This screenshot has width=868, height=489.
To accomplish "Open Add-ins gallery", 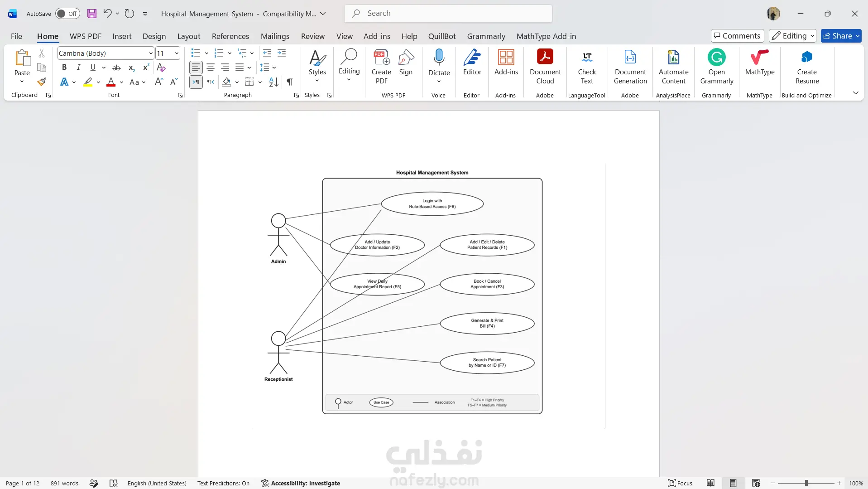I will (506, 63).
